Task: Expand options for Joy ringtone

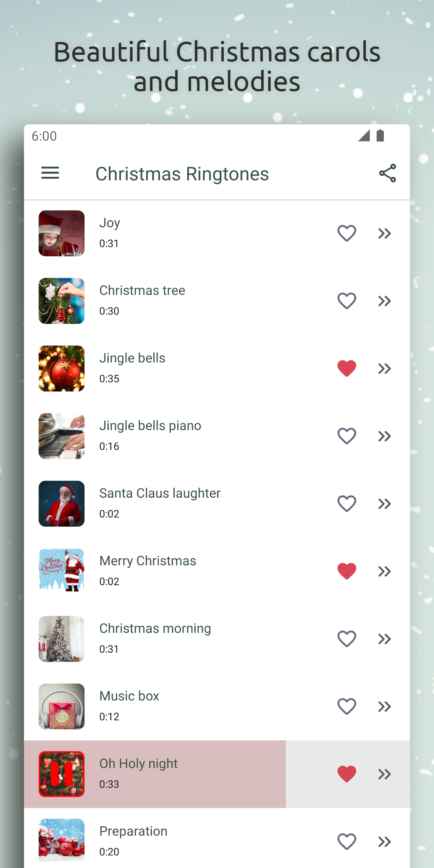Action: (384, 233)
